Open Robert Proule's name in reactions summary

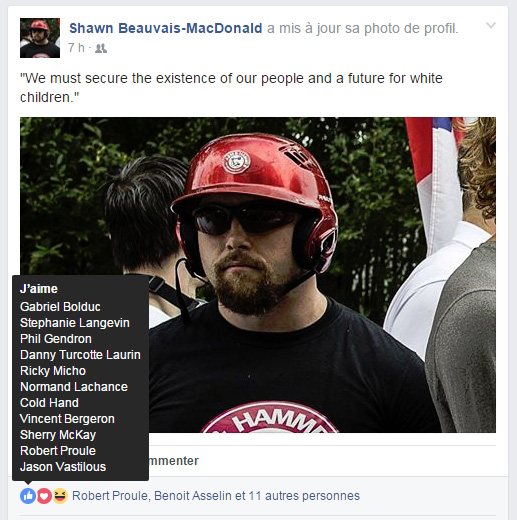coord(110,496)
